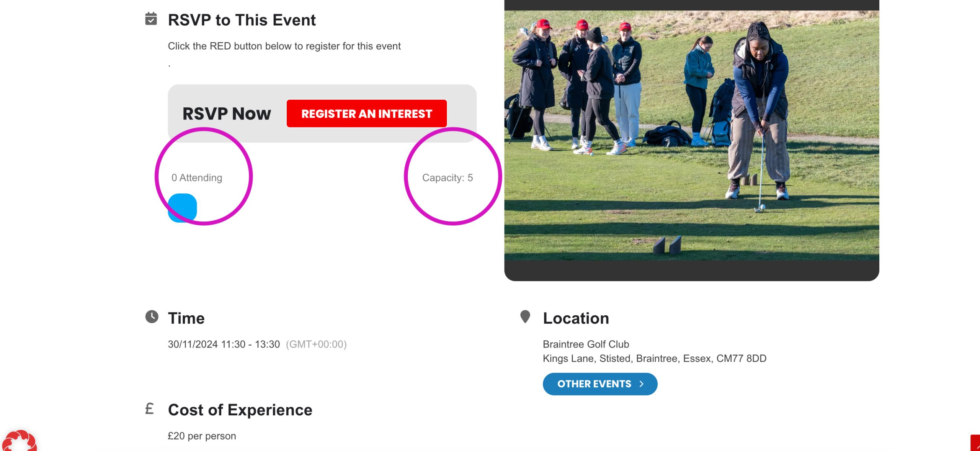Open the Other Events button
This screenshot has width=980, height=451.
(x=600, y=384)
